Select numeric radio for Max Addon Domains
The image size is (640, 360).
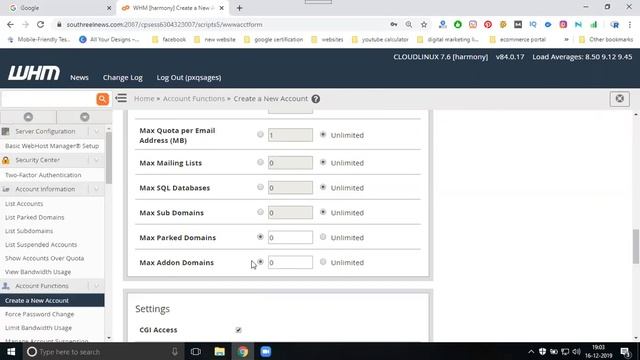click(x=260, y=262)
